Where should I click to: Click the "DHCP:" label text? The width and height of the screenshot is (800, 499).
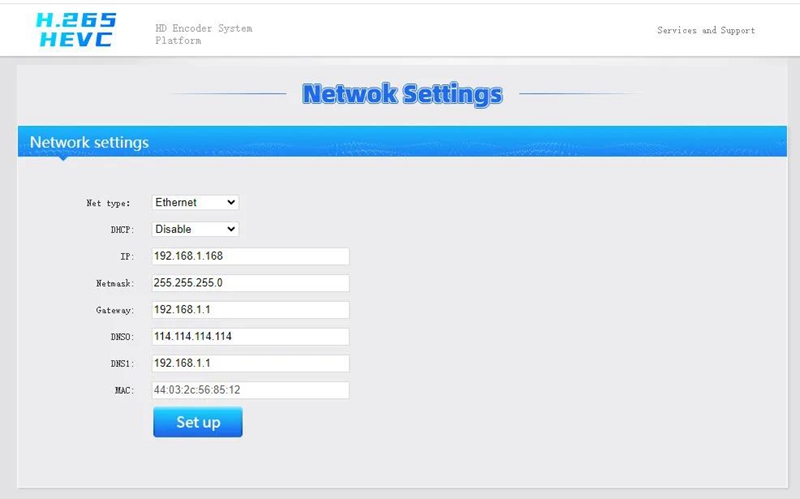click(121, 230)
